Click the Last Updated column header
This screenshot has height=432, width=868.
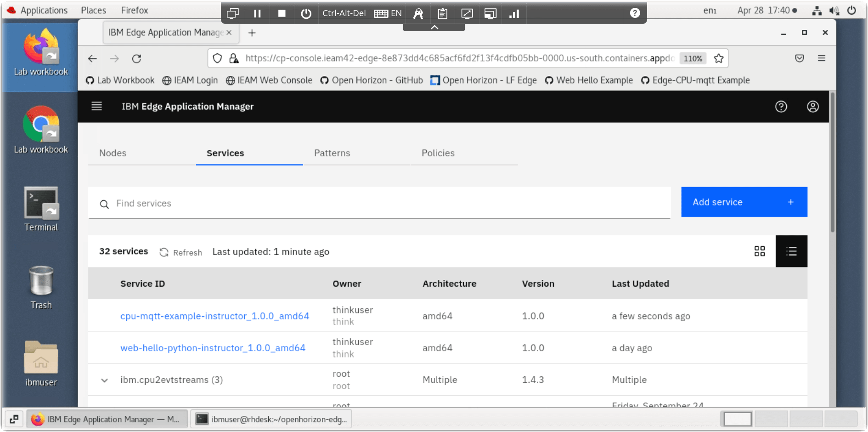640,284
